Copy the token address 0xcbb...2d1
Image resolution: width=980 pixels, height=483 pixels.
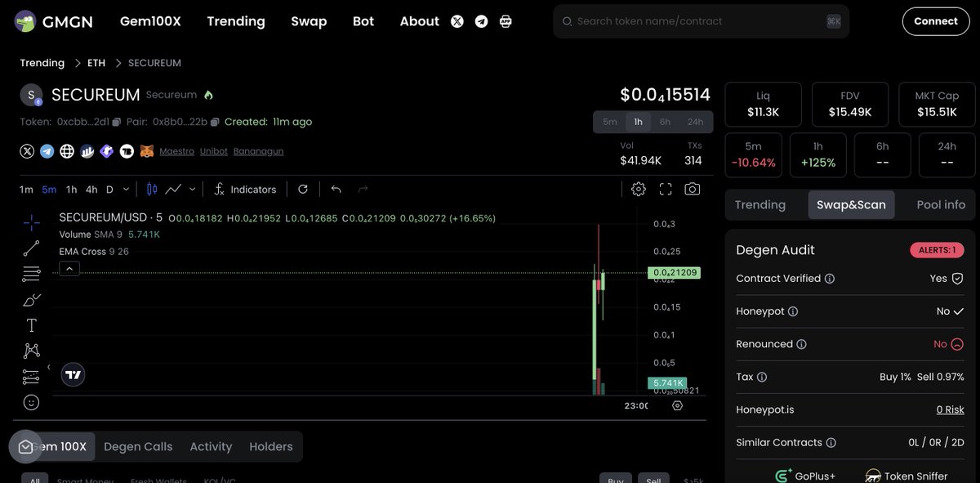[117, 122]
